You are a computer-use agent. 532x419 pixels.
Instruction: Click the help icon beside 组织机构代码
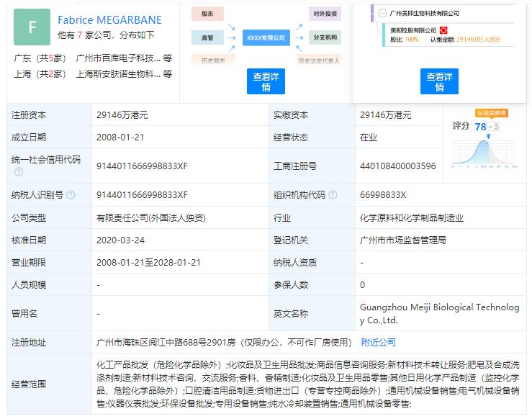333,195
